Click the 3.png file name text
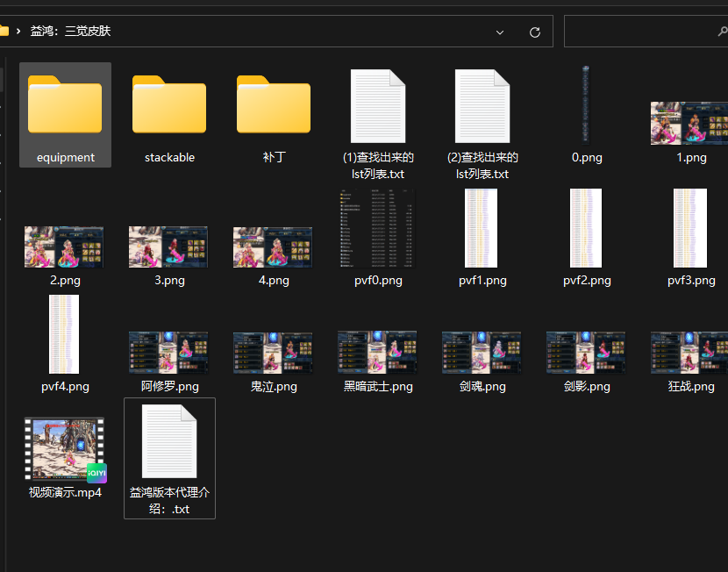Screen dimensions: 728x572 coord(169,281)
